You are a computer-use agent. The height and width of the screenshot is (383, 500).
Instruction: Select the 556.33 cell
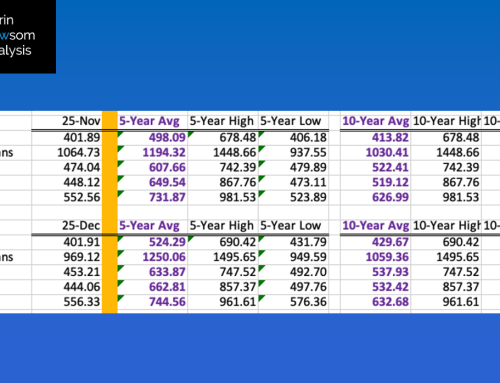(x=67, y=302)
